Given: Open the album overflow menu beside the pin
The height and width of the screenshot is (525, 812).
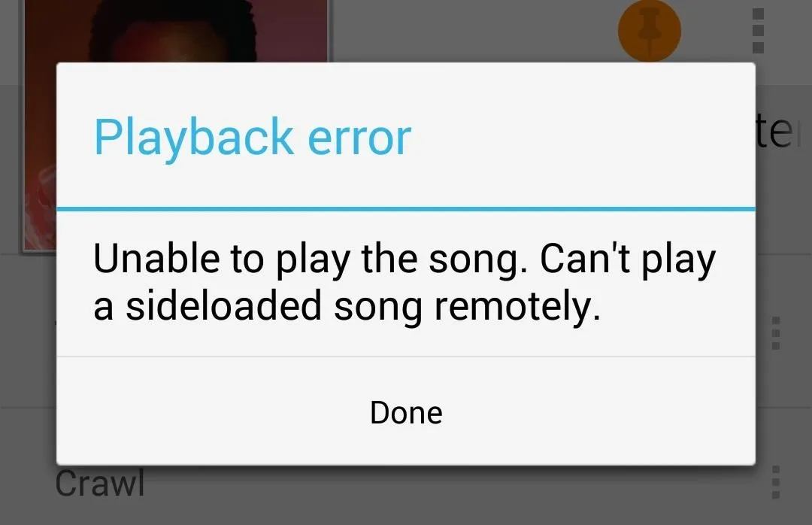Looking at the screenshot, I should pos(758,31).
